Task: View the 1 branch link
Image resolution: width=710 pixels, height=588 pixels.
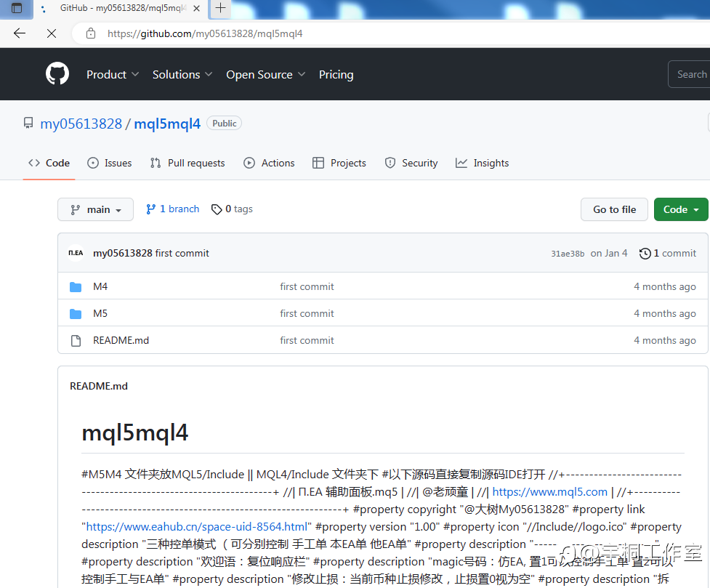Action: pos(172,209)
